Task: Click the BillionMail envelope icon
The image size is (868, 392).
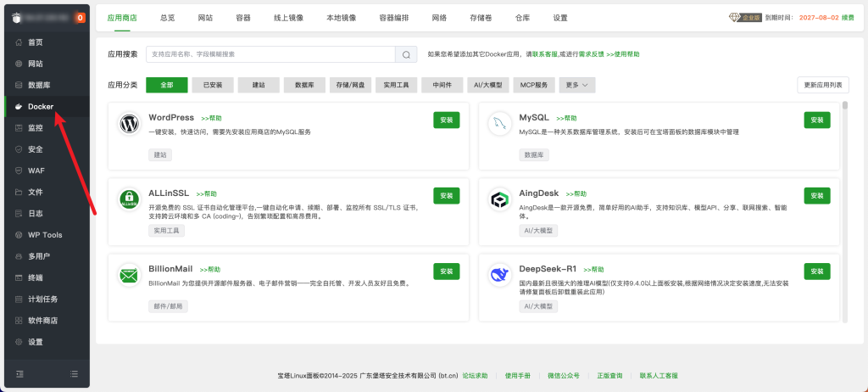Action: (130, 276)
